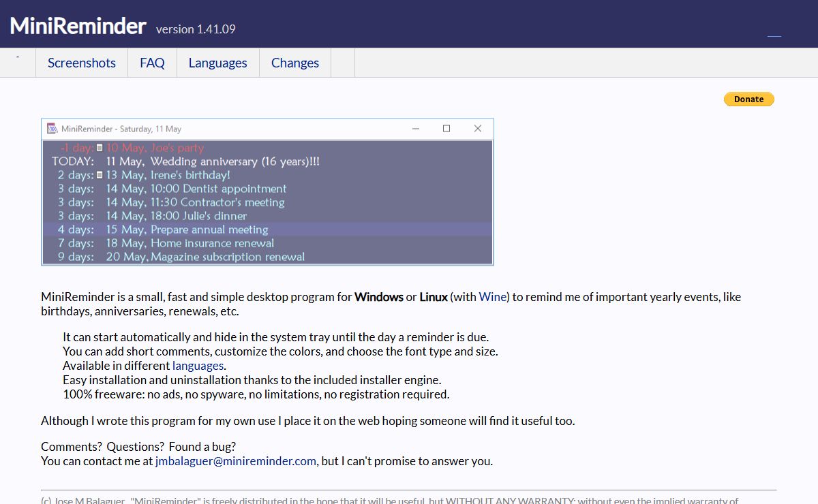This screenshot has height=504, width=818.
Task: View the Changes page
Action: [x=295, y=63]
